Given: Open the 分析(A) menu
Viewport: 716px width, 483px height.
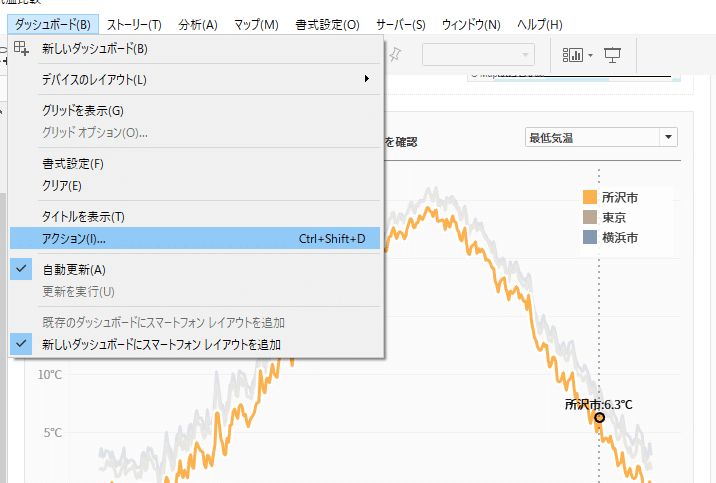Looking at the screenshot, I should [x=198, y=25].
